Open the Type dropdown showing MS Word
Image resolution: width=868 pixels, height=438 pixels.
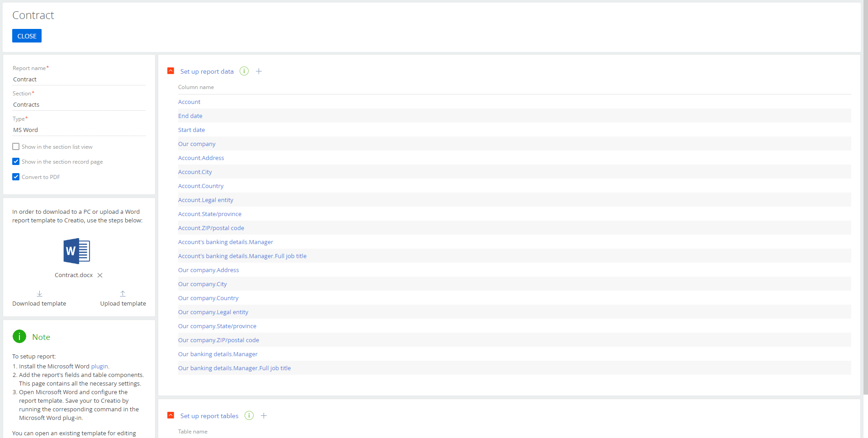(x=79, y=130)
